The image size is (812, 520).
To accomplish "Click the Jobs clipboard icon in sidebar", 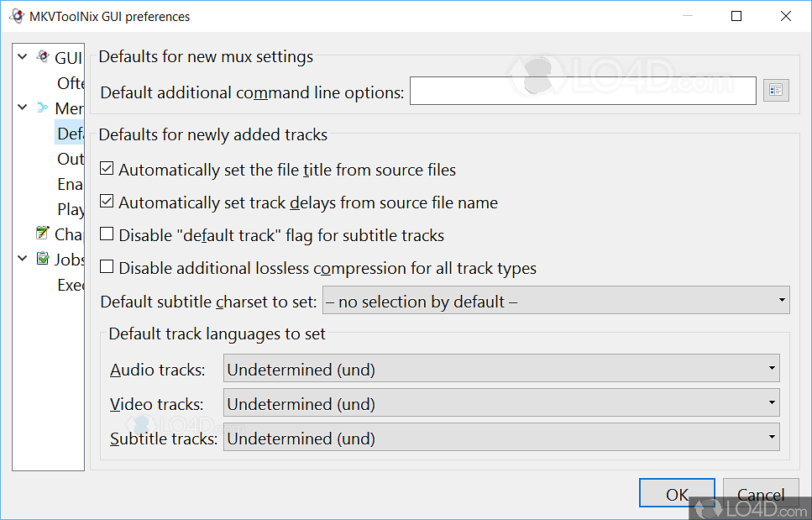I will tap(43, 259).
